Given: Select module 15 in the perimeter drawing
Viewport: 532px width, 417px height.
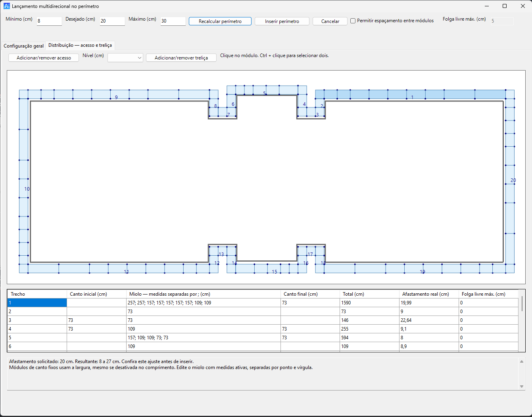Looking at the screenshot, I should (x=267, y=269).
